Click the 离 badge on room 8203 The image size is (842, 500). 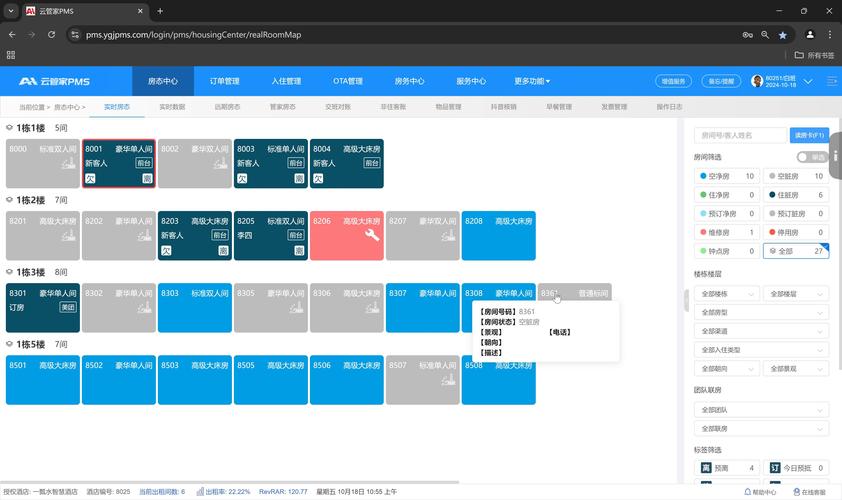point(223,250)
